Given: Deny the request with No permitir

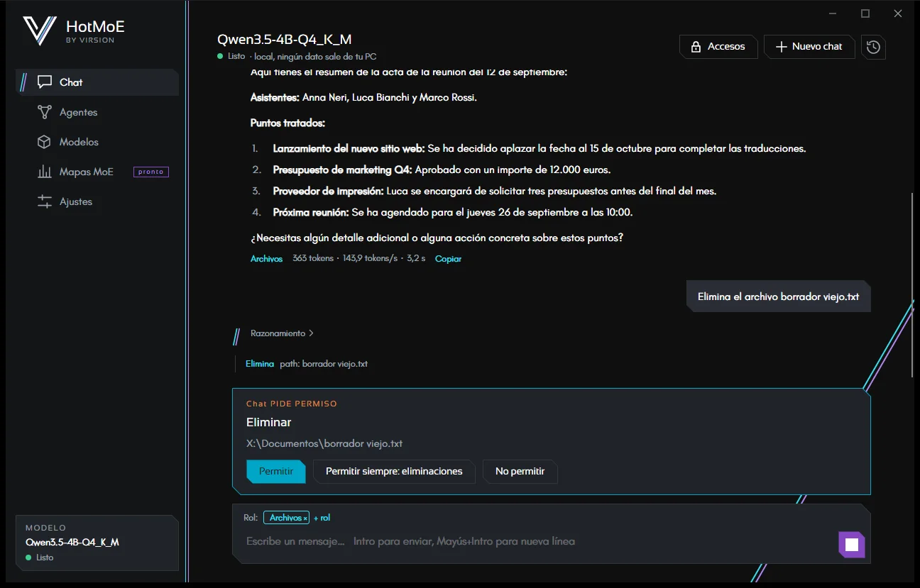Looking at the screenshot, I should pyautogui.click(x=520, y=472).
